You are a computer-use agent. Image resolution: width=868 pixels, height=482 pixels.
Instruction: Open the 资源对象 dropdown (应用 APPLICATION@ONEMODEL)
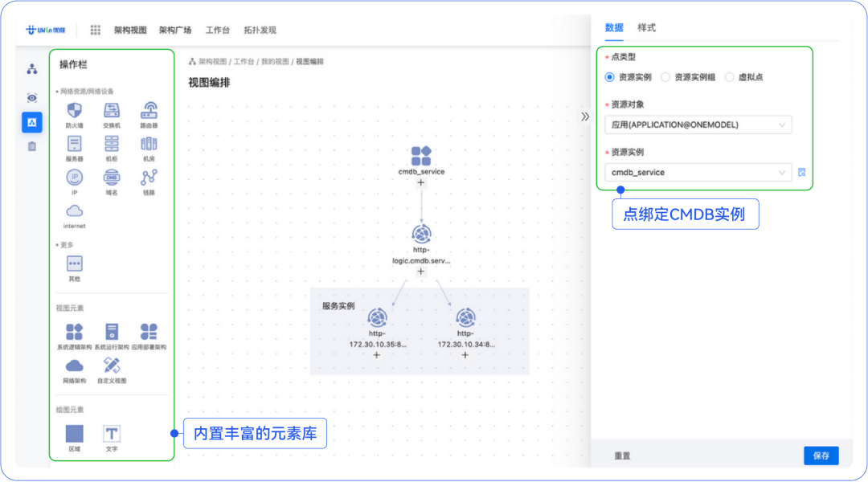698,125
